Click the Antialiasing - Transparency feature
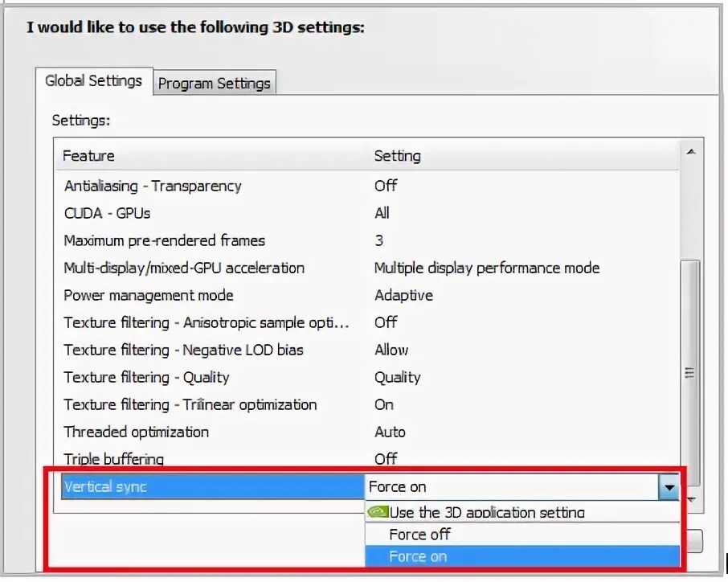The width and height of the screenshot is (728, 582). click(153, 186)
